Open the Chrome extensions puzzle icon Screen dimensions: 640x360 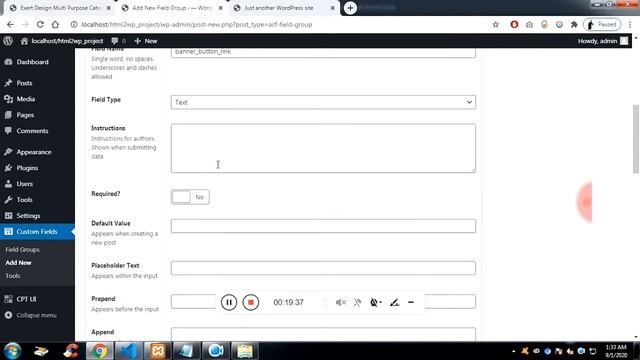click(x=574, y=24)
